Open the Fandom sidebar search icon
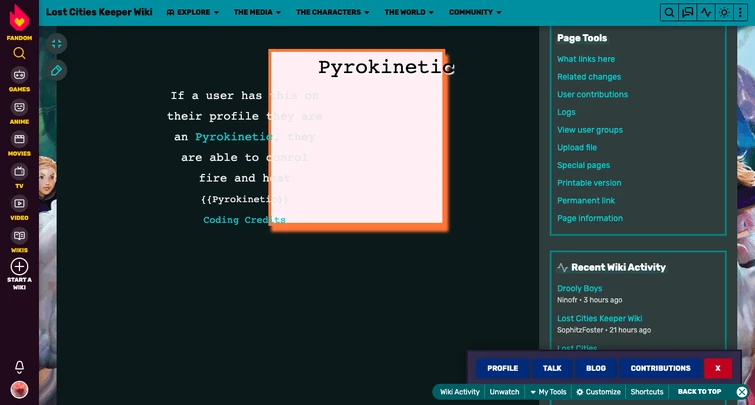This screenshot has width=755, height=405. point(19,53)
